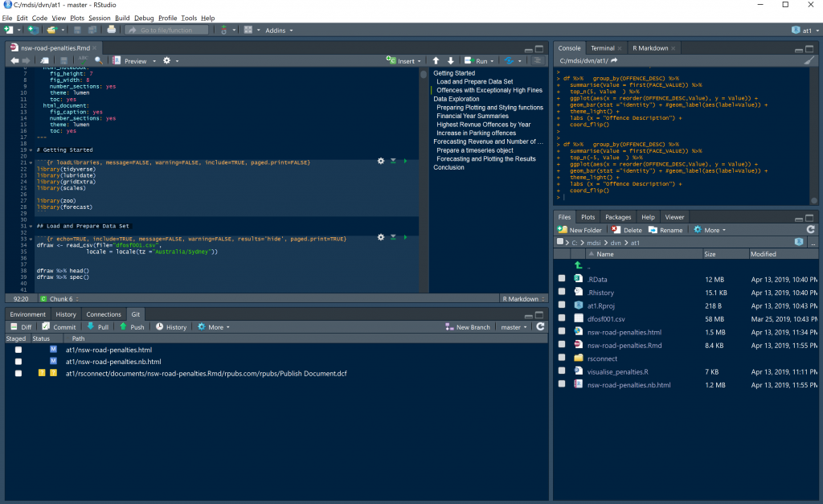Check the .Rhistory file checkbox
This screenshot has height=504, width=823.
(562, 292)
